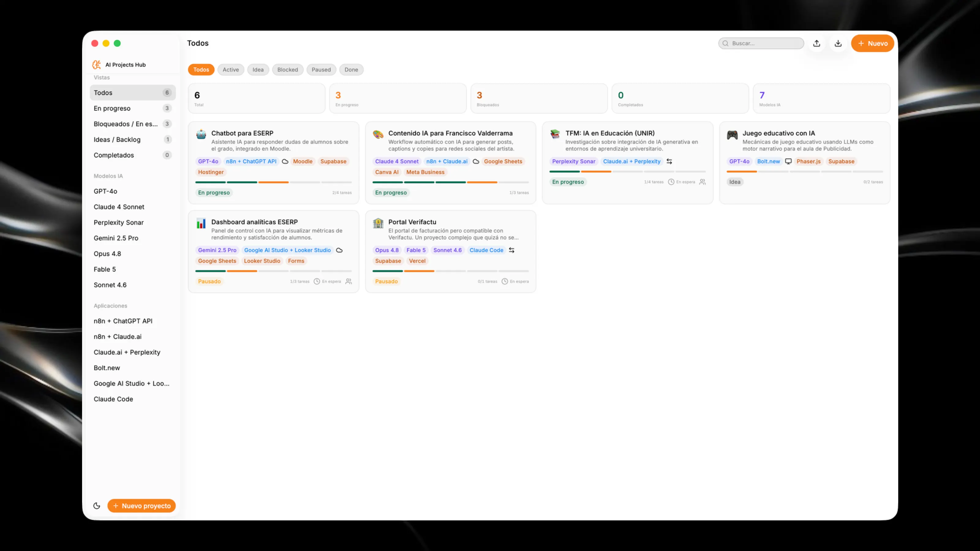Click the Nuevo proyecto button
The height and width of the screenshot is (551, 980).
pos(141,506)
